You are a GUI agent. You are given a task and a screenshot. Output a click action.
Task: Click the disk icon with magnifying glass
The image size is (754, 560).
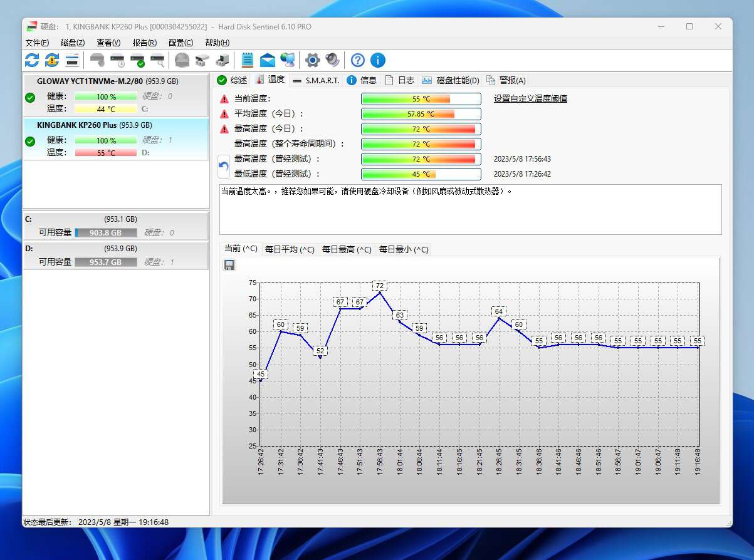coord(157,61)
